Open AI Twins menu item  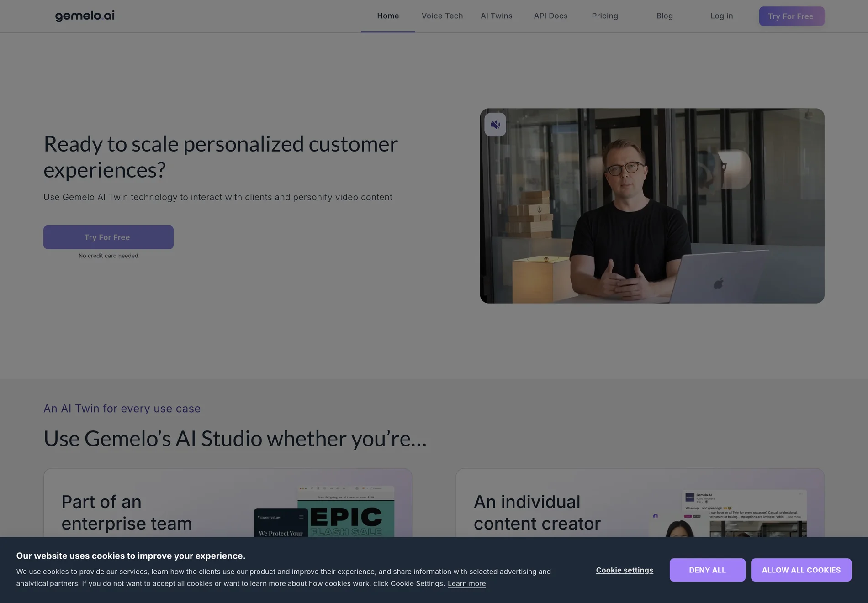pos(497,16)
